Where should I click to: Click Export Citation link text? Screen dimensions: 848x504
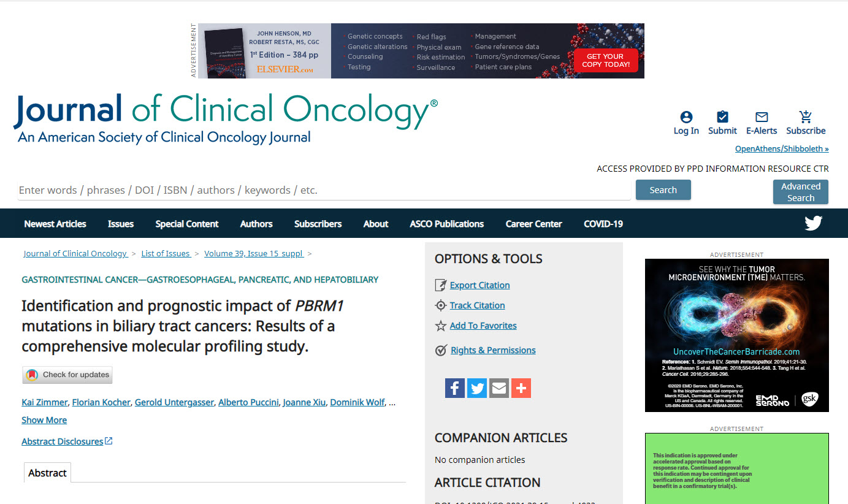[479, 285]
